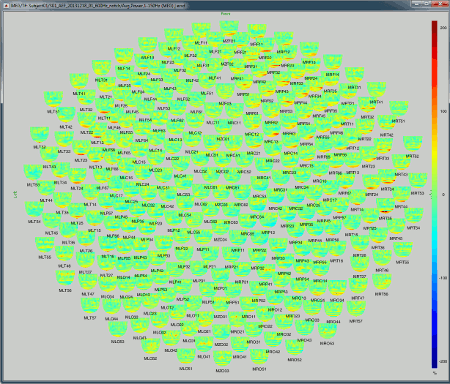Choose the MZO03 midline occipital sensor

tap(222, 359)
